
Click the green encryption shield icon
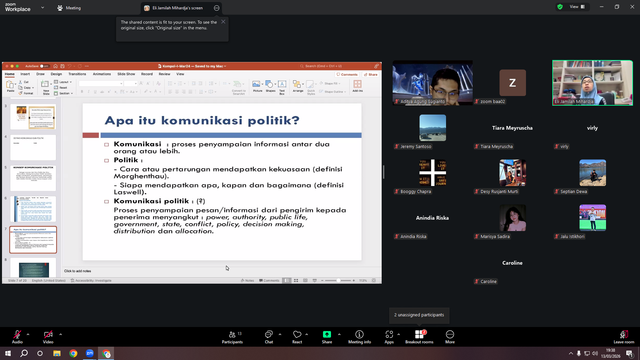point(560,7)
